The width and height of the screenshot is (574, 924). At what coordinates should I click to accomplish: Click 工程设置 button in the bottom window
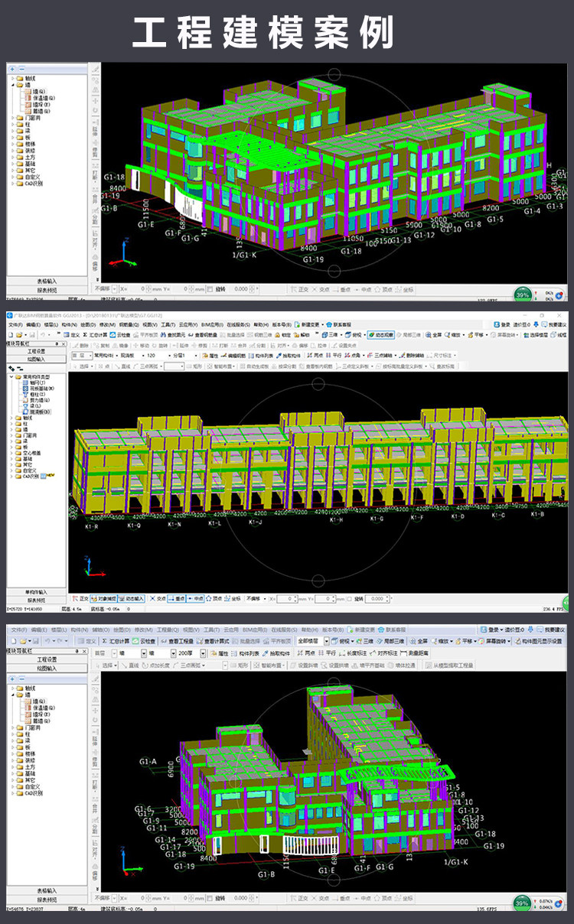47,659
